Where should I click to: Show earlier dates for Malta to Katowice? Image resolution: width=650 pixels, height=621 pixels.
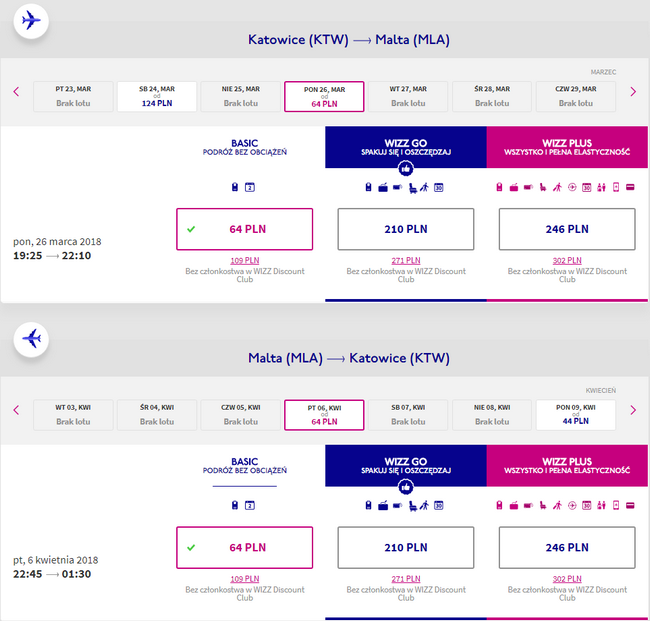[16, 410]
